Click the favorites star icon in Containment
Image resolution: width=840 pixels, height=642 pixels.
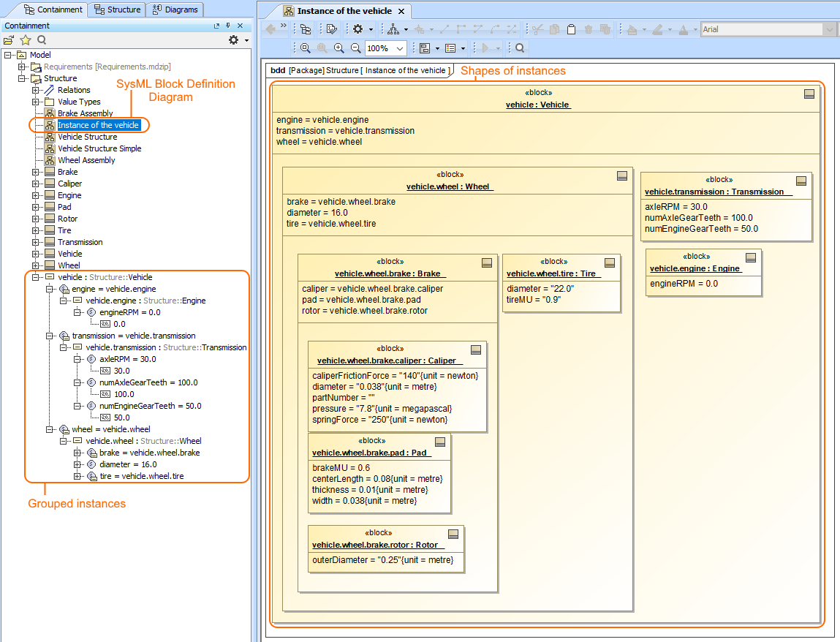coord(26,40)
